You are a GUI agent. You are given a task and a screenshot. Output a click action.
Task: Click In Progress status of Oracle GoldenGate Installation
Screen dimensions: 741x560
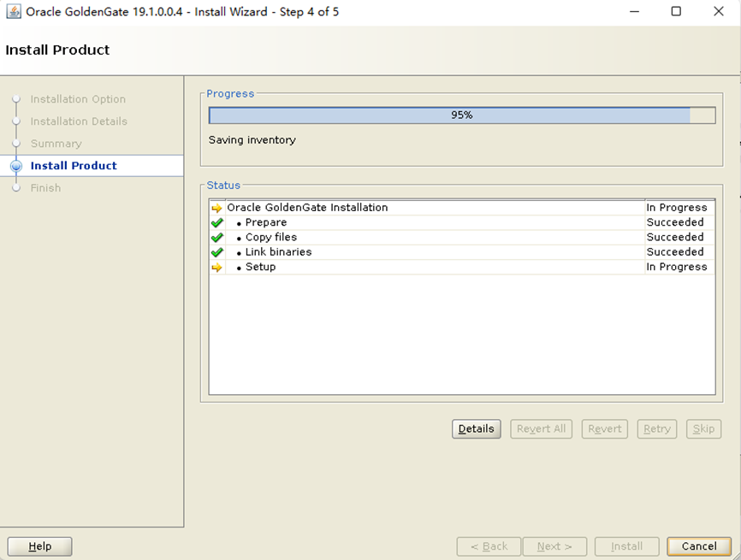tap(677, 208)
